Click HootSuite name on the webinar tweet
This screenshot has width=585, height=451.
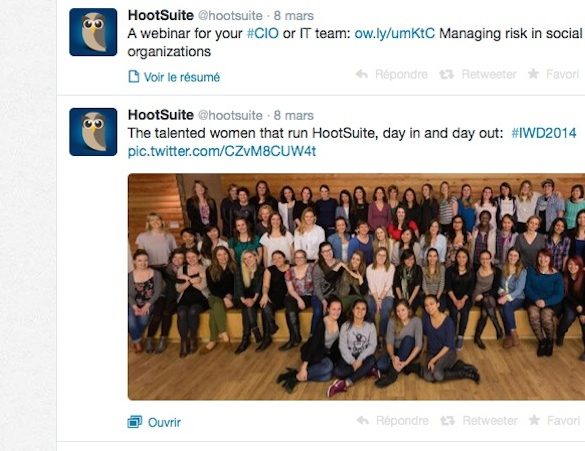click(161, 15)
